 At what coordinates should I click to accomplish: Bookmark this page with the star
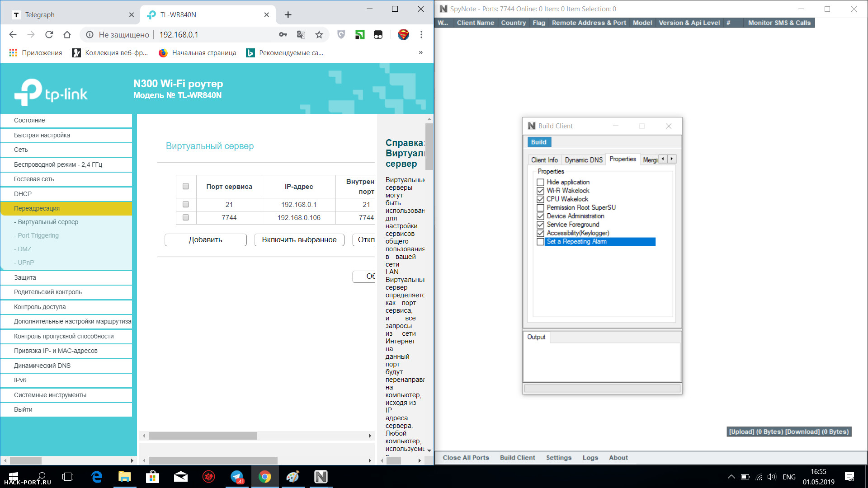pos(319,35)
